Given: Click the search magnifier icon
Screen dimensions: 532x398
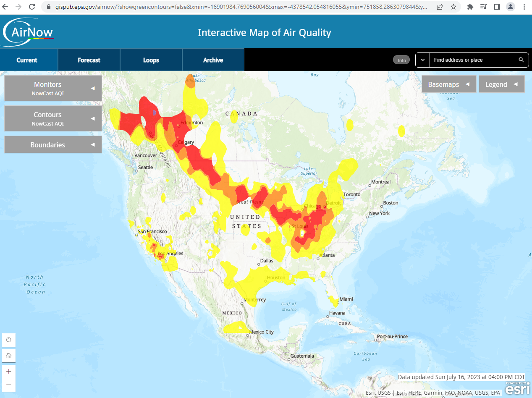Looking at the screenshot, I should click(x=521, y=60).
